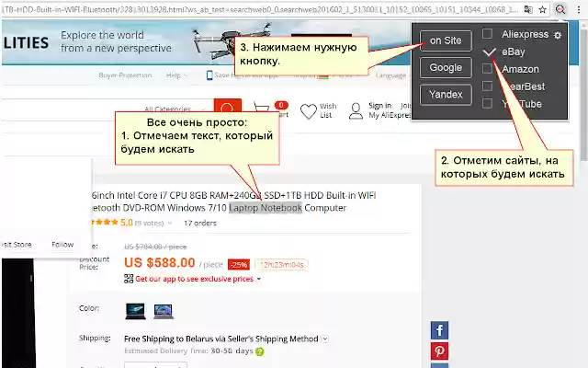The height and width of the screenshot is (368, 588).
Task: Click Visit Store link
Action: point(17,245)
